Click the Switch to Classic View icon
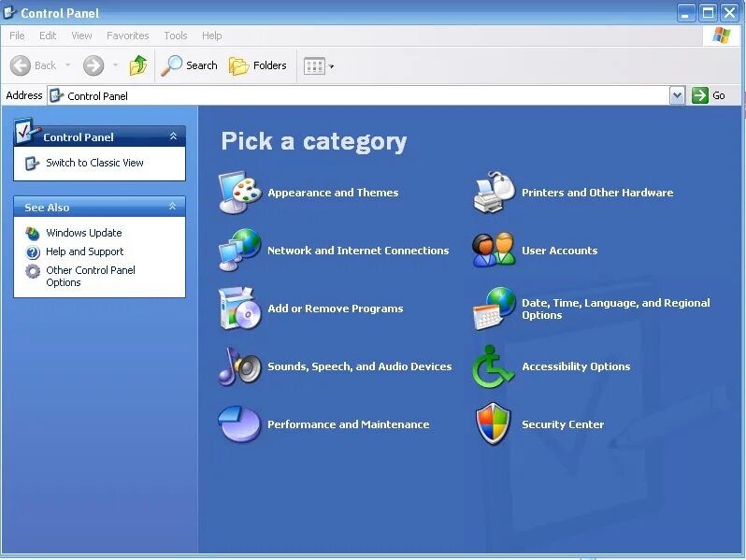The image size is (746, 560). click(32, 164)
